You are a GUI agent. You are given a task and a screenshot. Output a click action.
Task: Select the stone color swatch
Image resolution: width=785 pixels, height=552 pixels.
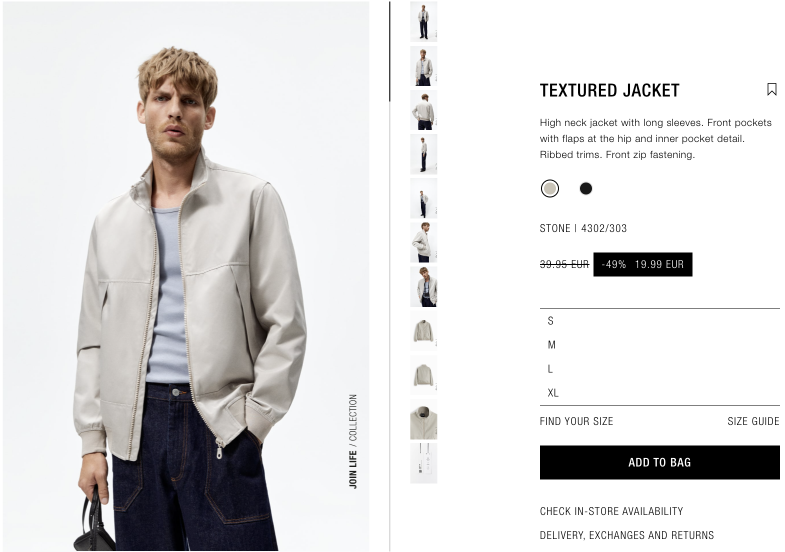pyautogui.click(x=550, y=189)
